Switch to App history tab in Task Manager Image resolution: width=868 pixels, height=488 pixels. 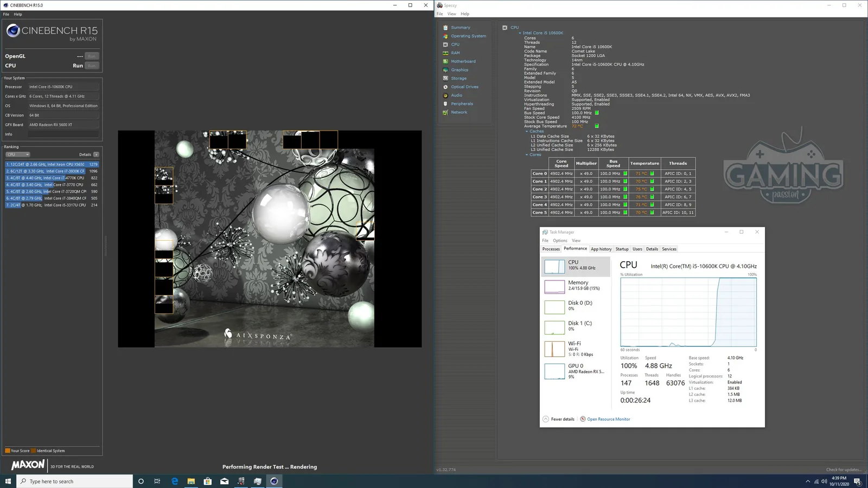pyautogui.click(x=601, y=249)
